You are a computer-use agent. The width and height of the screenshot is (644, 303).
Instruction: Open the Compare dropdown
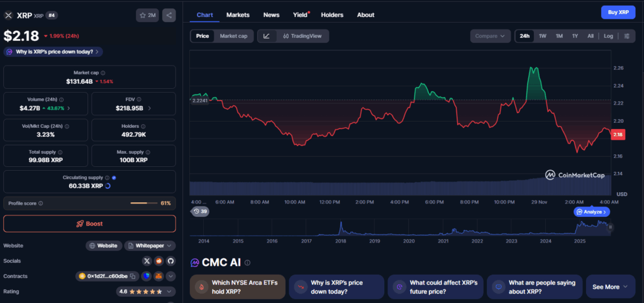(490, 36)
